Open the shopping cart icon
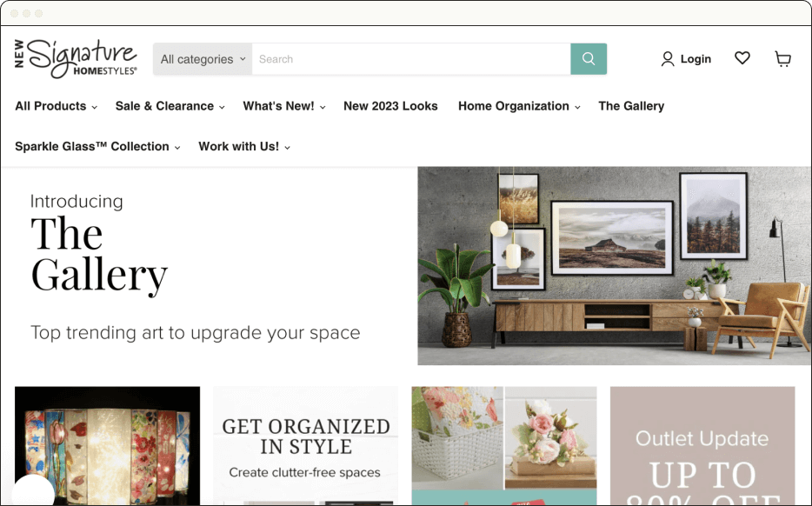Image resolution: width=812 pixels, height=506 pixels. coord(782,59)
